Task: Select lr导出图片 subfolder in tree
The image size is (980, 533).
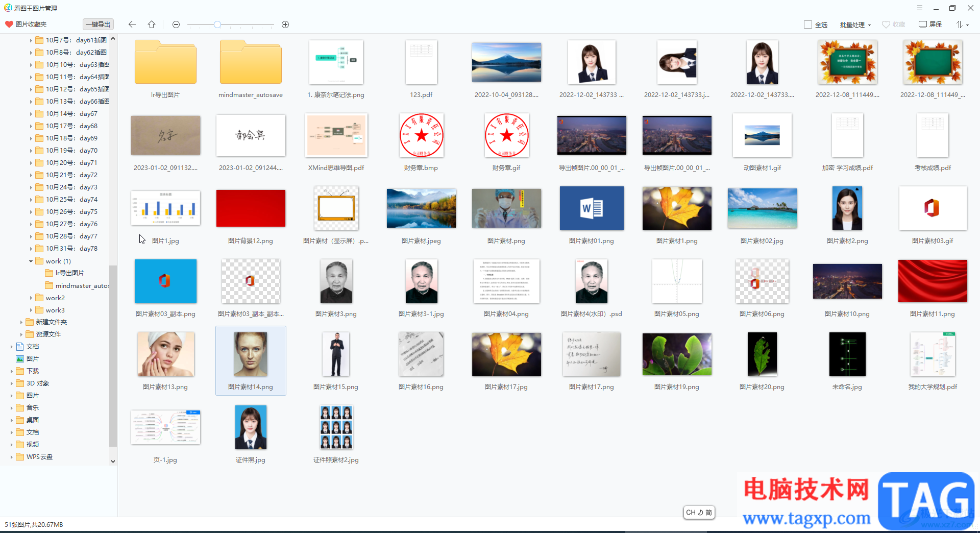Action: [x=65, y=273]
